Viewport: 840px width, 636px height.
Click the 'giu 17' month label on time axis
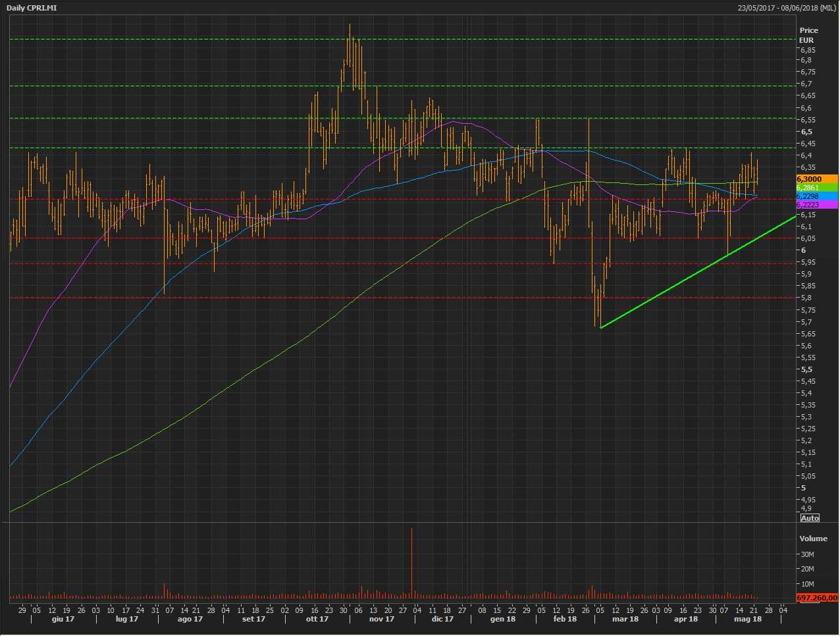point(63,619)
